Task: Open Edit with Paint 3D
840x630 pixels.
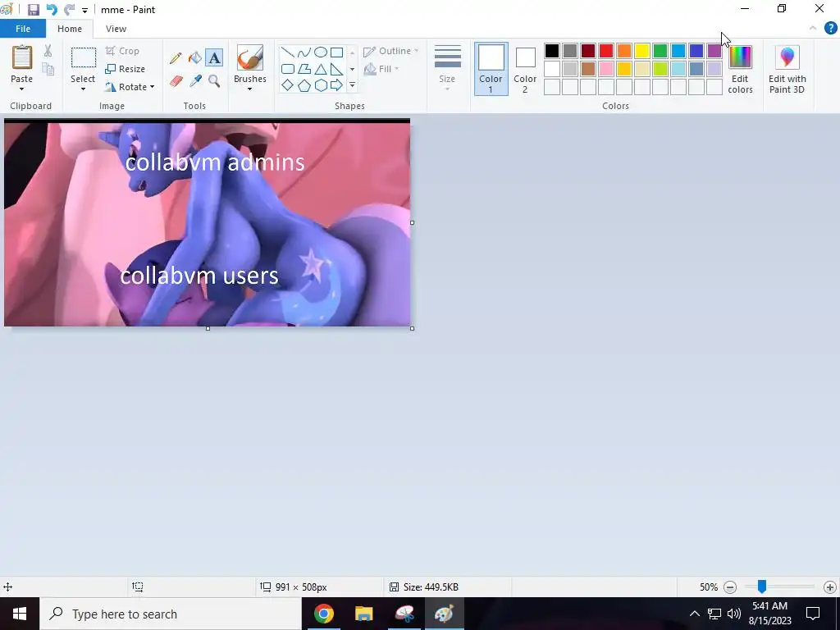Action: coord(787,70)
